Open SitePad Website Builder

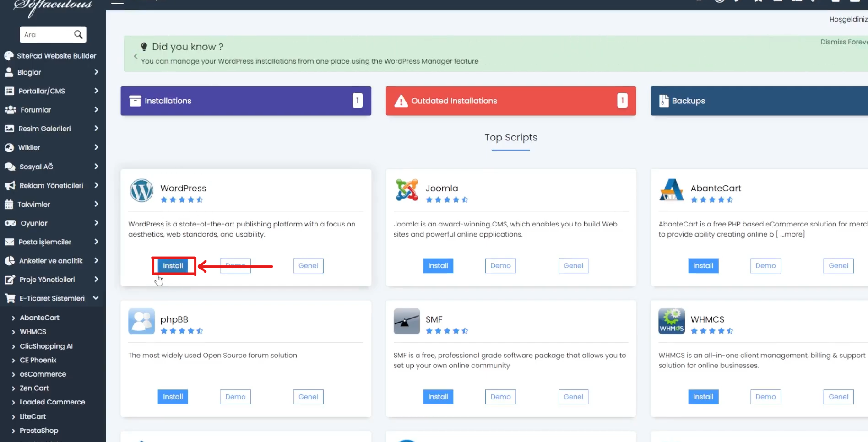click(56, 56)
